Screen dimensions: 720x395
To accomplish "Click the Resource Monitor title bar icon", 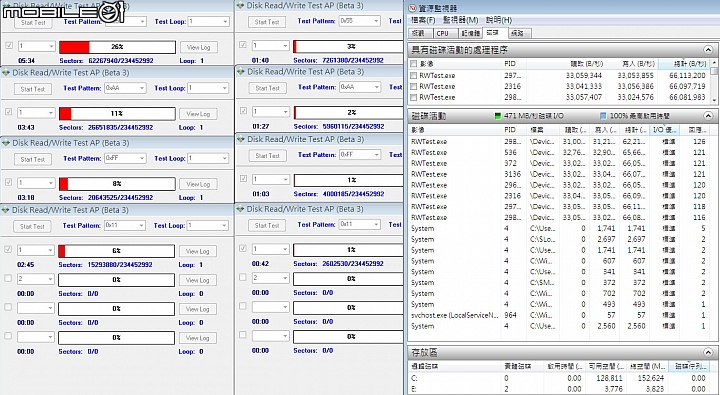I will [412, 8].
